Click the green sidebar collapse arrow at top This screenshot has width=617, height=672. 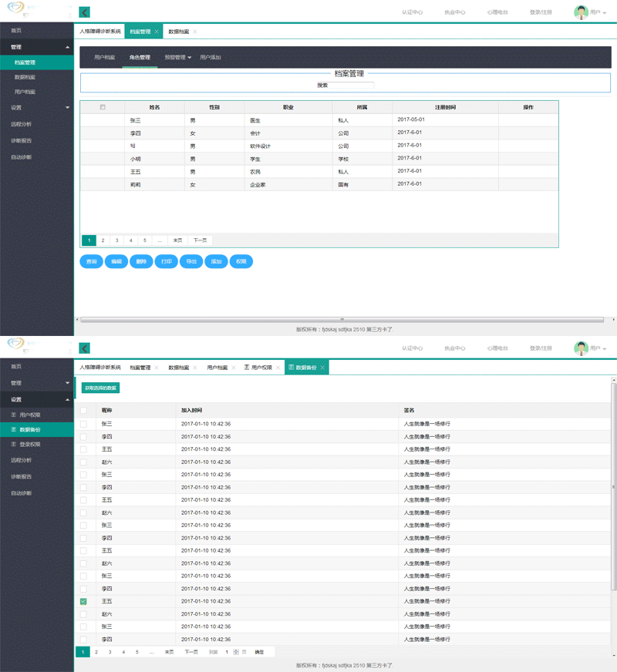(x=85, y=12)
